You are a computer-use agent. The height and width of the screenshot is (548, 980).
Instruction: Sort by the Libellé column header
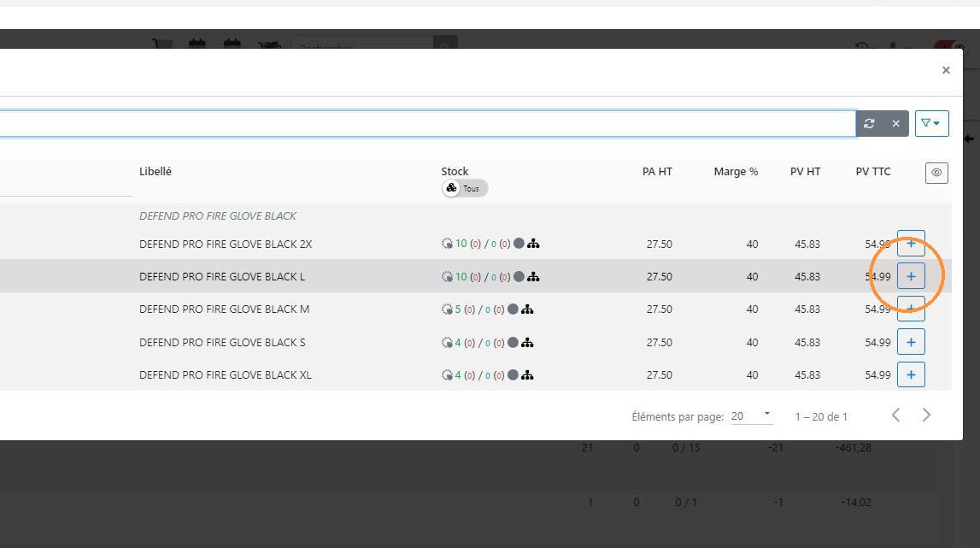pyautogui.click(x=155, y=171)
